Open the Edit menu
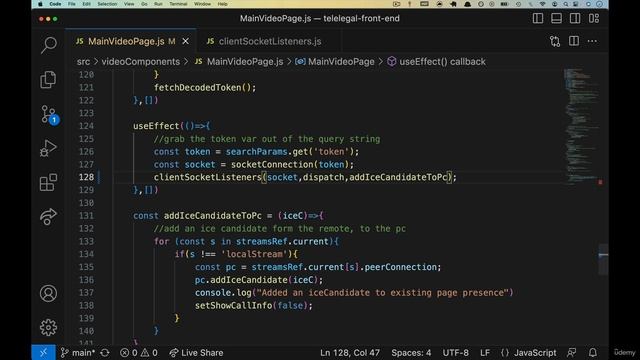Image resolution: width=640 pixels, height=360 pixels. coord(87,4)
